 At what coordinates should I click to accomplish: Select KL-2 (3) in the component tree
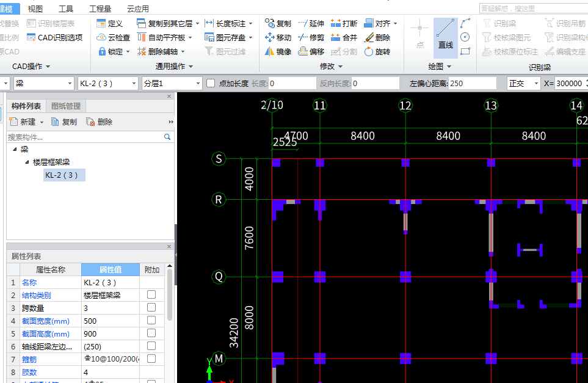click(64, 175)
